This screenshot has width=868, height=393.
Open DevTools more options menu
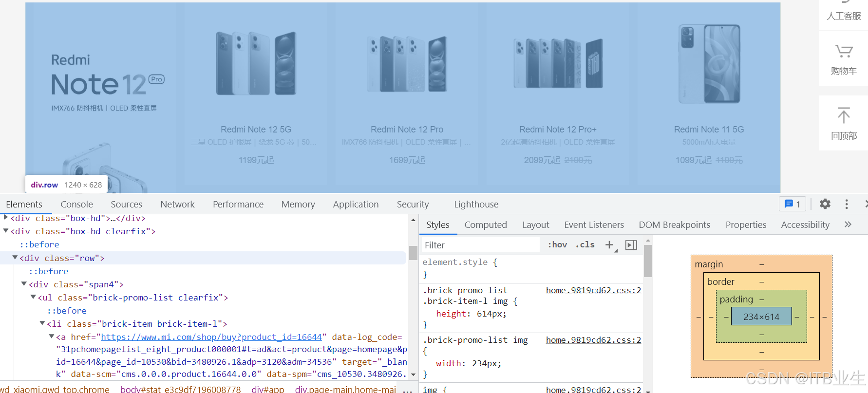[847, 204]
